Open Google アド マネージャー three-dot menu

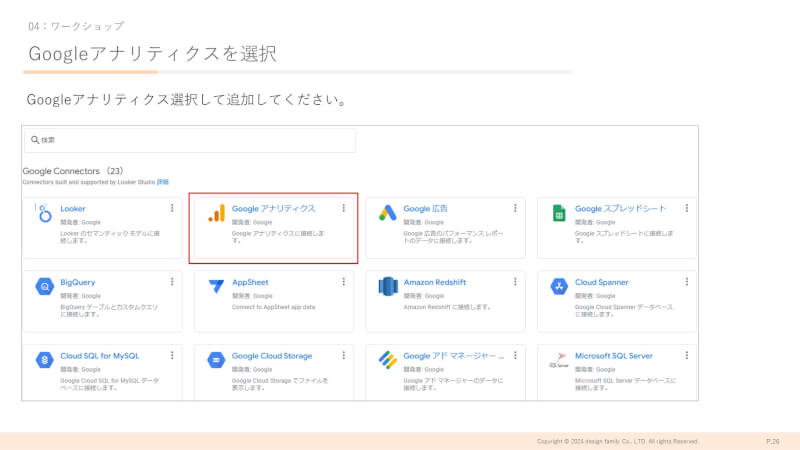tap(515, 355)
